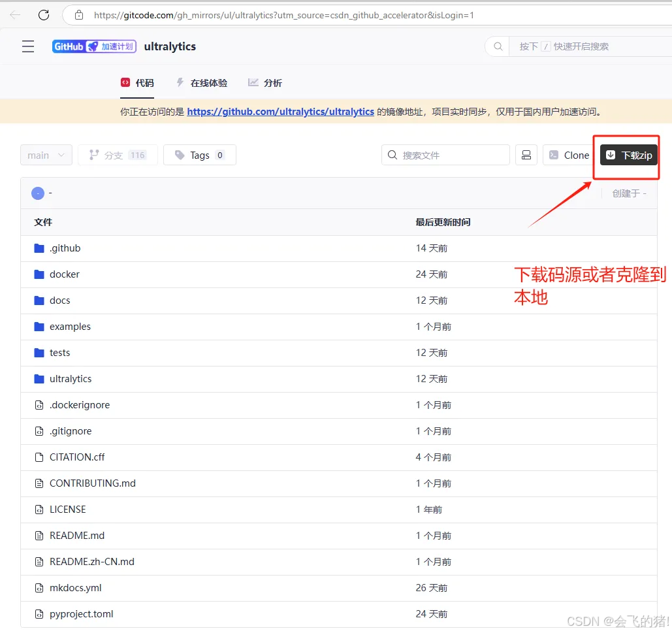Viewport: 672px width, 633px height.
Task: Click the folder icon beside examples
Action: 39,327
